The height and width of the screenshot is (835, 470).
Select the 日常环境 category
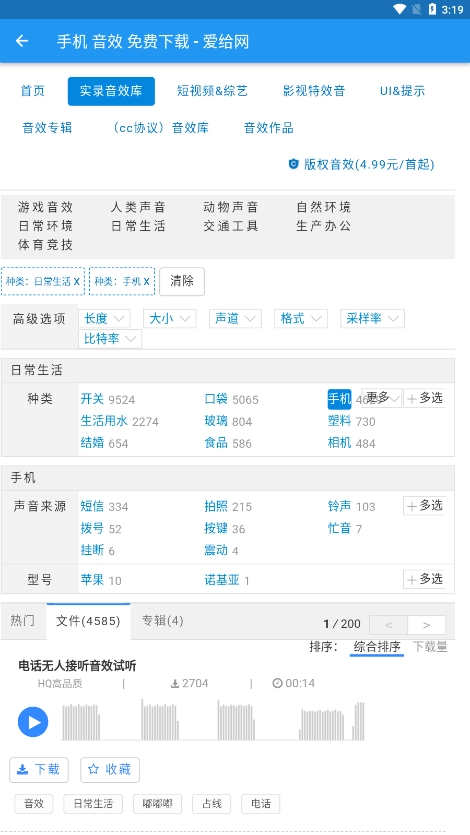46,226
